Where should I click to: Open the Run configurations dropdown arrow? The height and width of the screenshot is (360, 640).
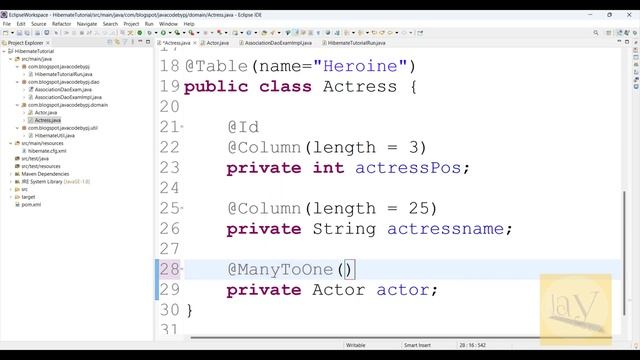[170, 33]
